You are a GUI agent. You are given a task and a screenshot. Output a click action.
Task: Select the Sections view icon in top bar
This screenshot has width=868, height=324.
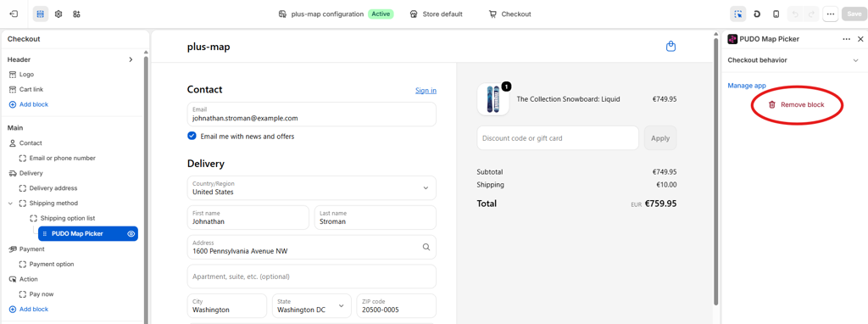click(41, 14)
